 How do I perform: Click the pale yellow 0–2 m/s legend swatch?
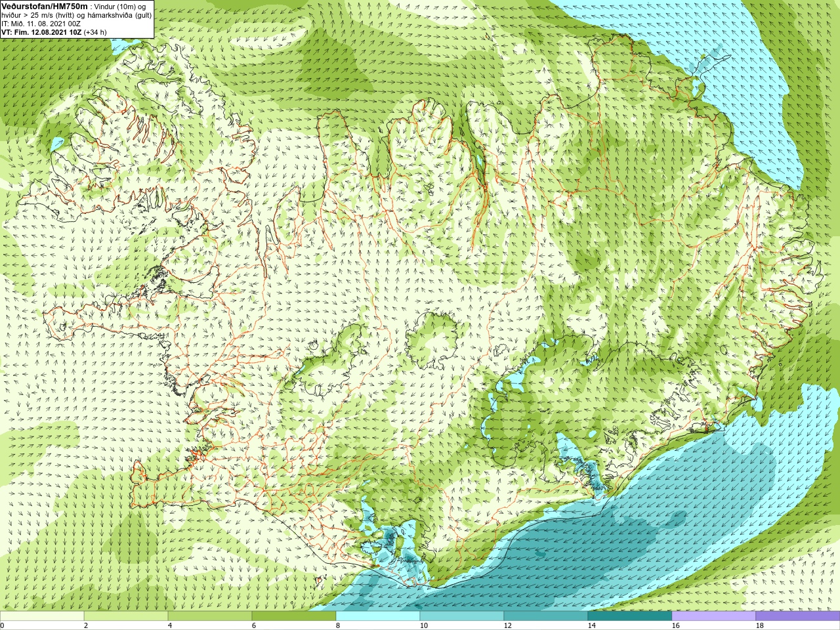[x=42, y=616]
